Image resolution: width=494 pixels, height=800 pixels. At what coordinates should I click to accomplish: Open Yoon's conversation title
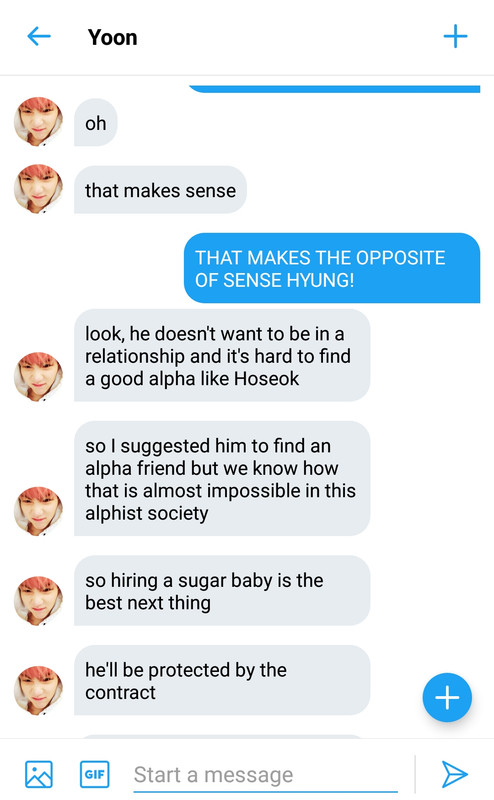112,37
